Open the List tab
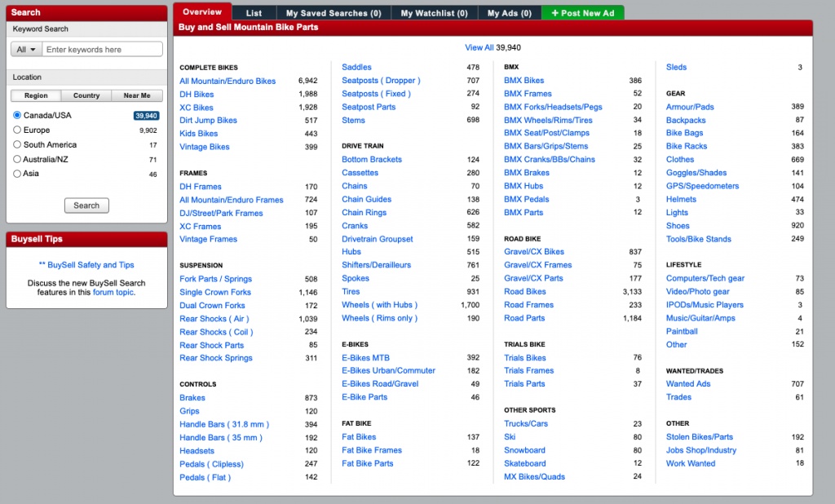835x504 pixels. click(x=254, y=13)
